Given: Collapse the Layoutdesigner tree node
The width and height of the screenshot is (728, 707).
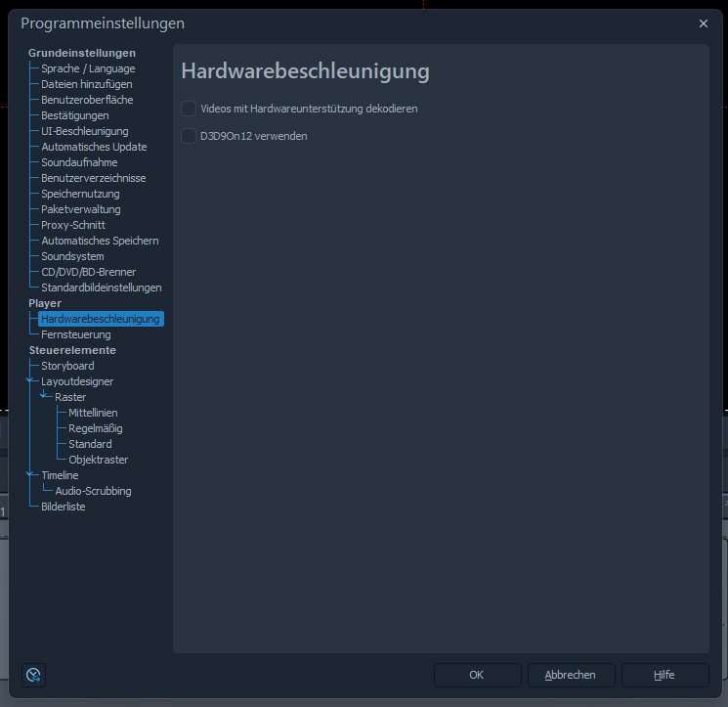Looking at the screenshot, I should point(31,380).
